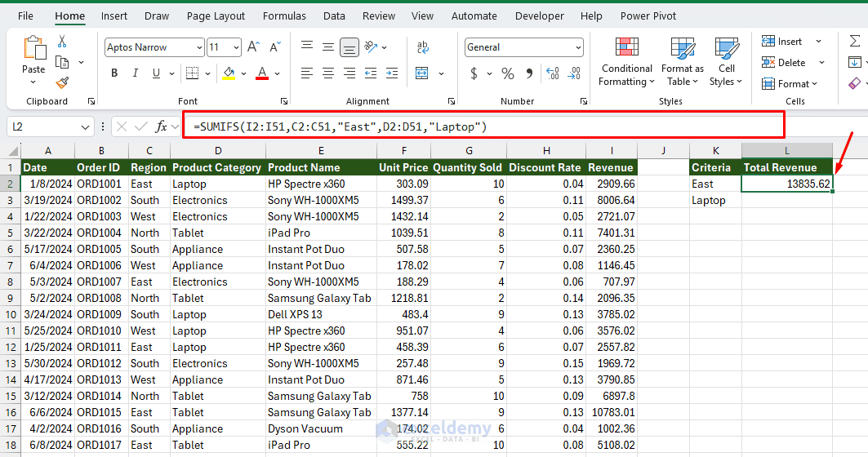868x457 pixels.
Task: Click Increase Decimal icon
Action: (553, 73)
